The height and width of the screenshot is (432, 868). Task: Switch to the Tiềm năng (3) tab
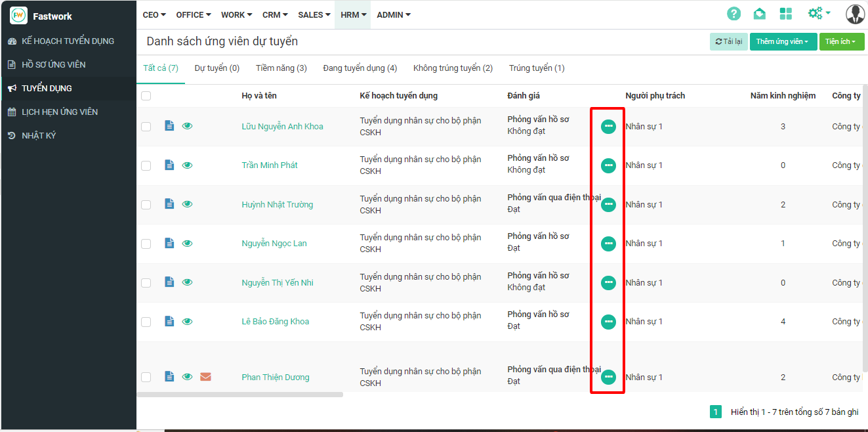[281, 68]
